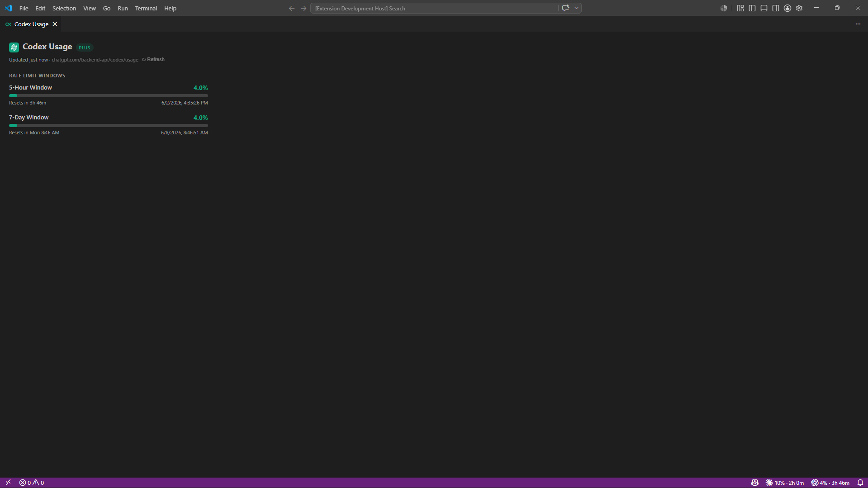This screenshot has width=868, height=488.
Task: Open the Go menu
Action: pyautogui.click(x=107, y=8)
